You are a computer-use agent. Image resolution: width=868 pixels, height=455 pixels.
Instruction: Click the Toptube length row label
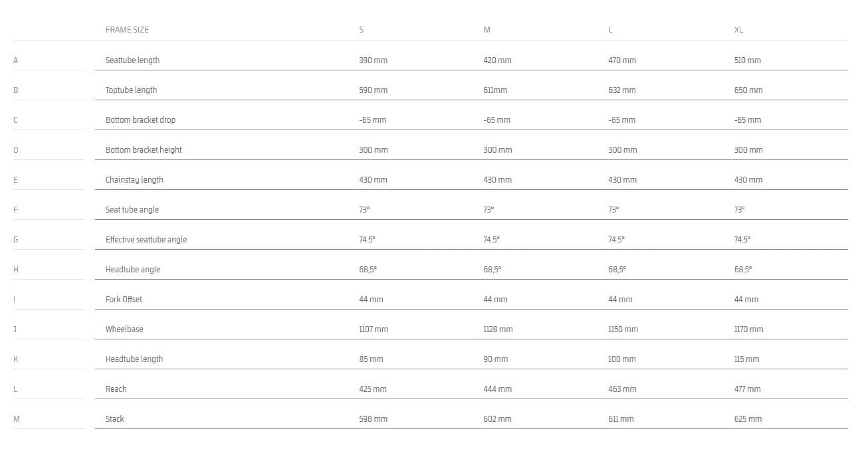click(131, 90)
